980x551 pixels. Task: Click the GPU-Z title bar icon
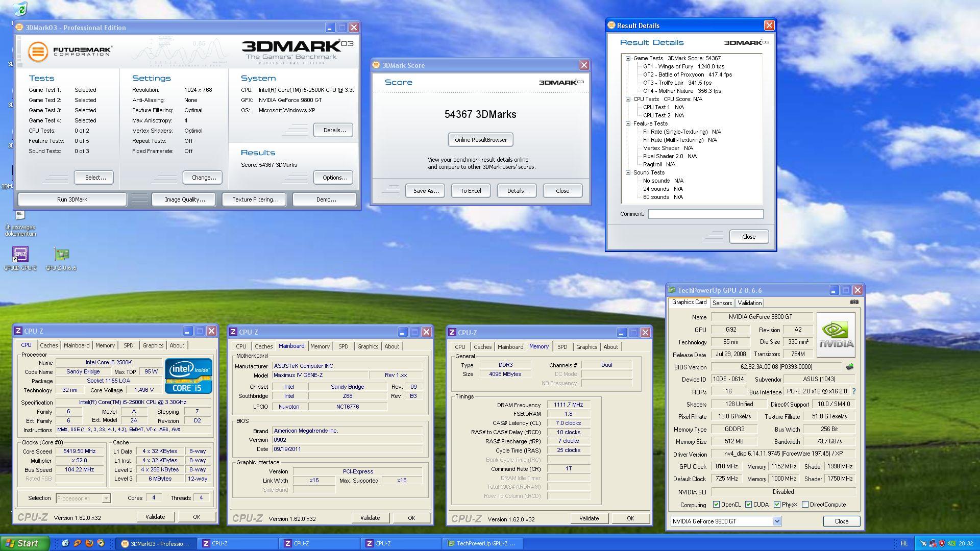(672, 290)
